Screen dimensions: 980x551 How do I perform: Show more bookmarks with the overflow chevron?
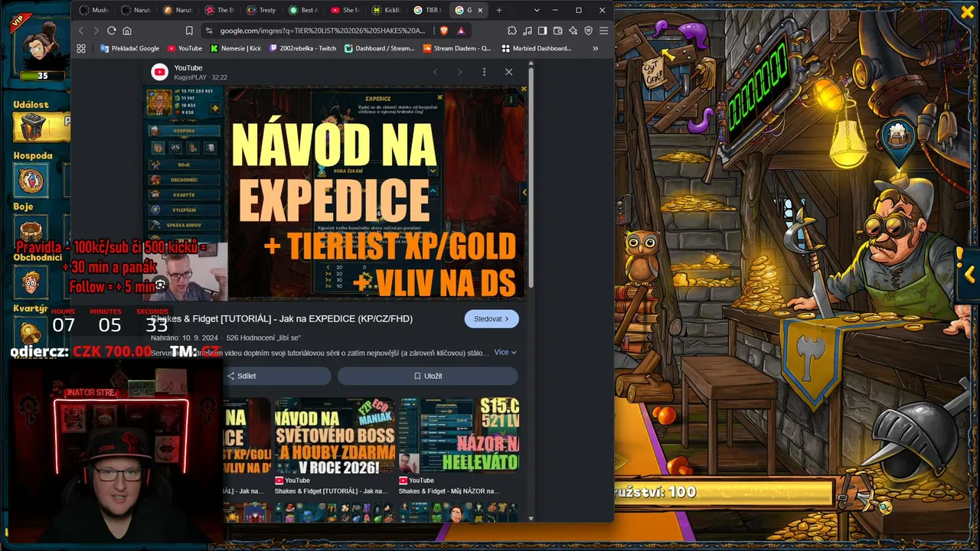[596, 48]
